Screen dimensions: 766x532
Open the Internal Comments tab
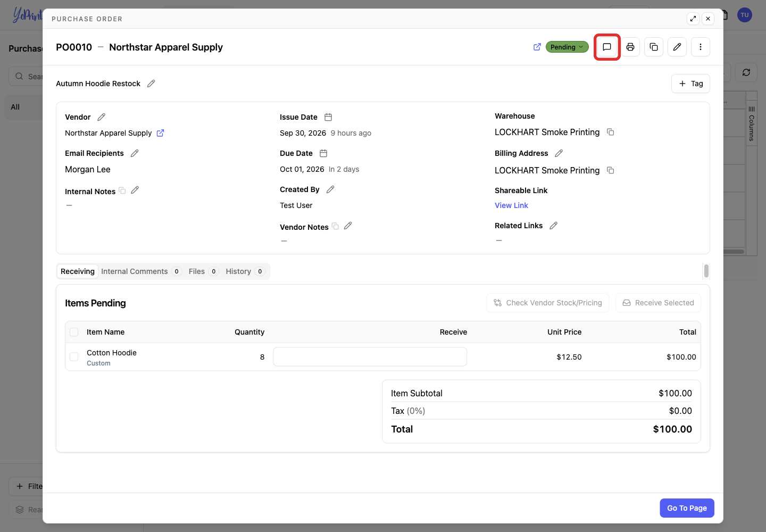(x=141, y=271)
